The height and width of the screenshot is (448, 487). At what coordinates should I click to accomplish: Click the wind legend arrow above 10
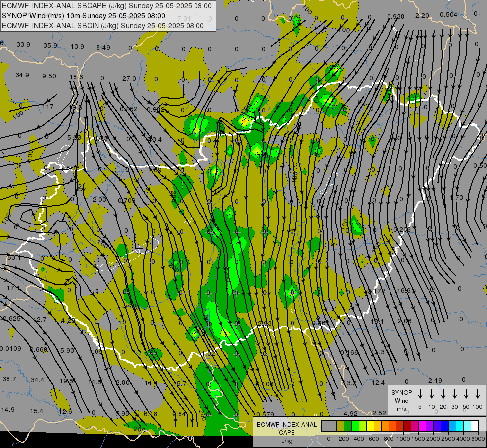(432, 394)
